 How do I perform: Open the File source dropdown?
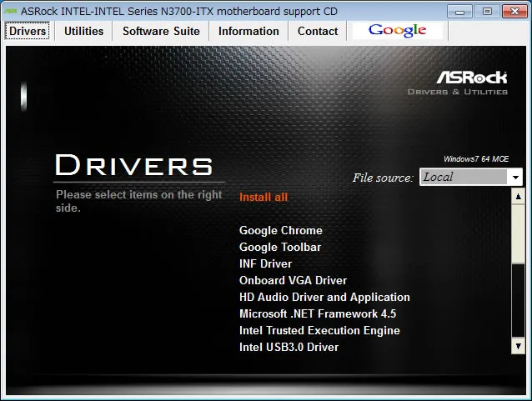click(x=471, y=177)
